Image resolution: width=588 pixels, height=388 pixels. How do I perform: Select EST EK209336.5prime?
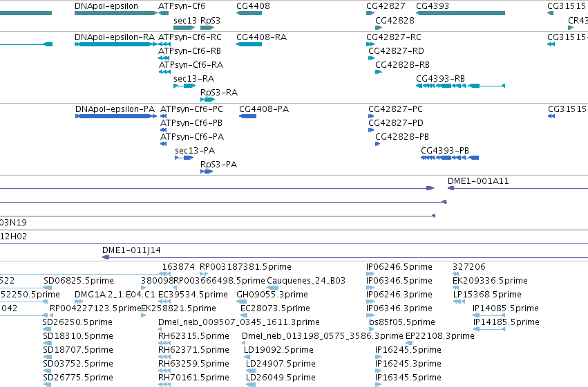[x=455, y=288]
